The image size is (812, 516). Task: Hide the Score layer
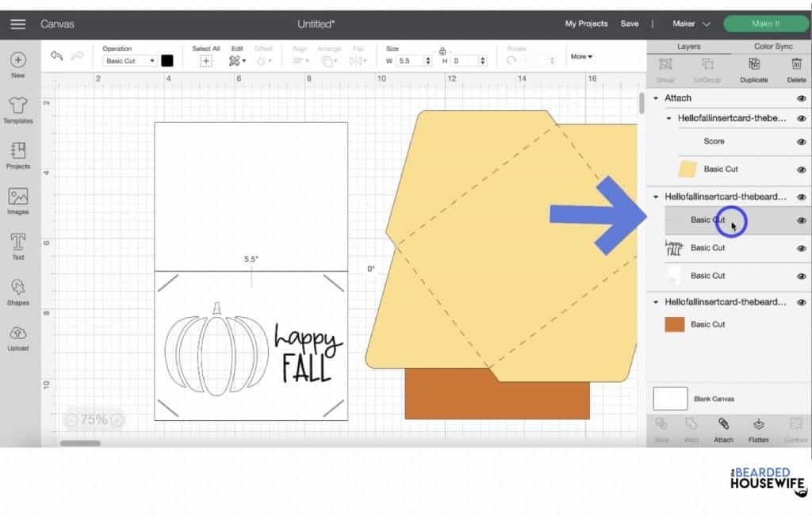tap(801, 141)
